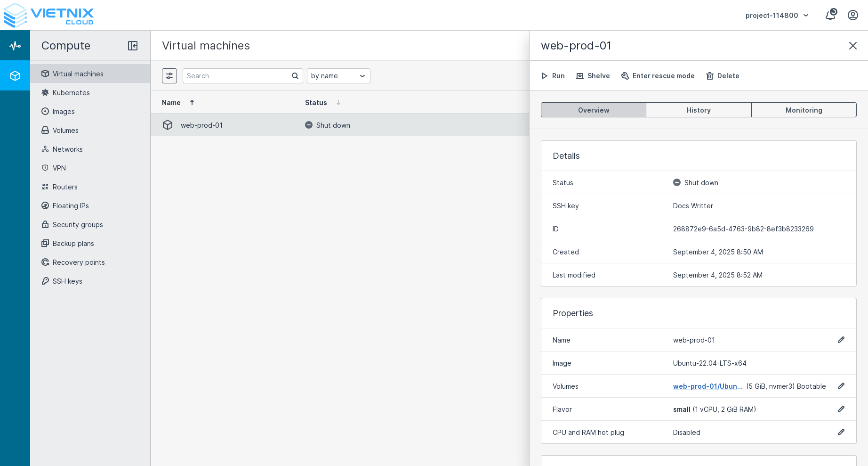
Task: Open Kubernetes in the sidebar
Action: (x=71, y=93)
